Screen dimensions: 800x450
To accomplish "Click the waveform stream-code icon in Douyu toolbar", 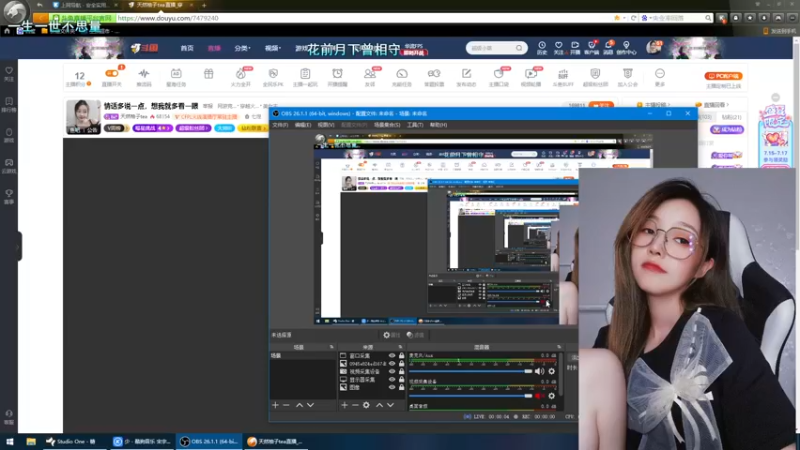I will click(144, 73).
